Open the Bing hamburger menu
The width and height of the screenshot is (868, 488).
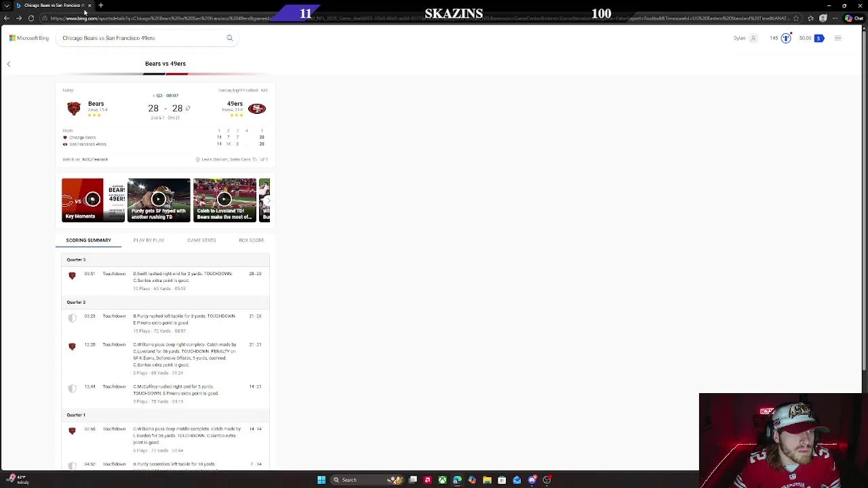coord(838,38)
